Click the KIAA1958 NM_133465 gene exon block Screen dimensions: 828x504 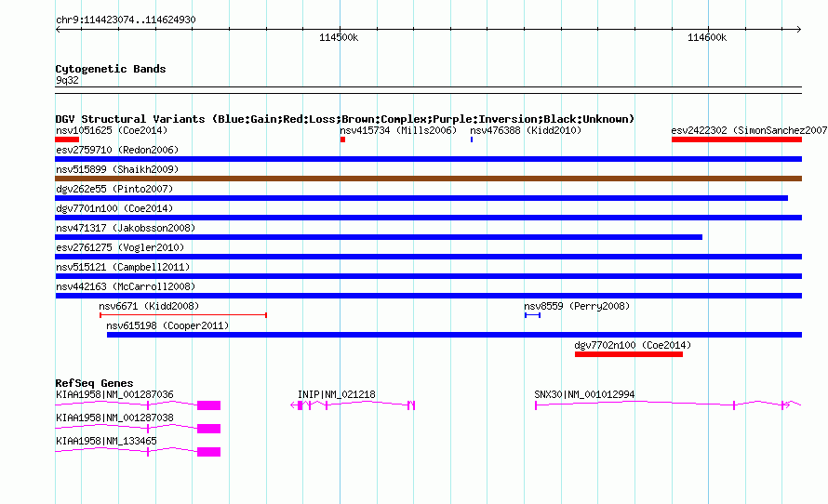tap(208, 452)
